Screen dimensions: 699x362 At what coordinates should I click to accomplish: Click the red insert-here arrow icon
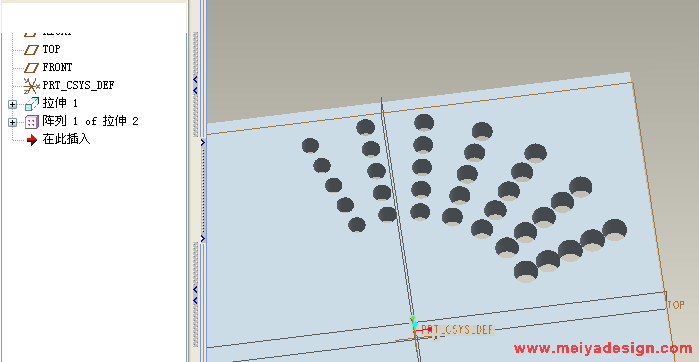pyautogui.click(x=32, y=140)
